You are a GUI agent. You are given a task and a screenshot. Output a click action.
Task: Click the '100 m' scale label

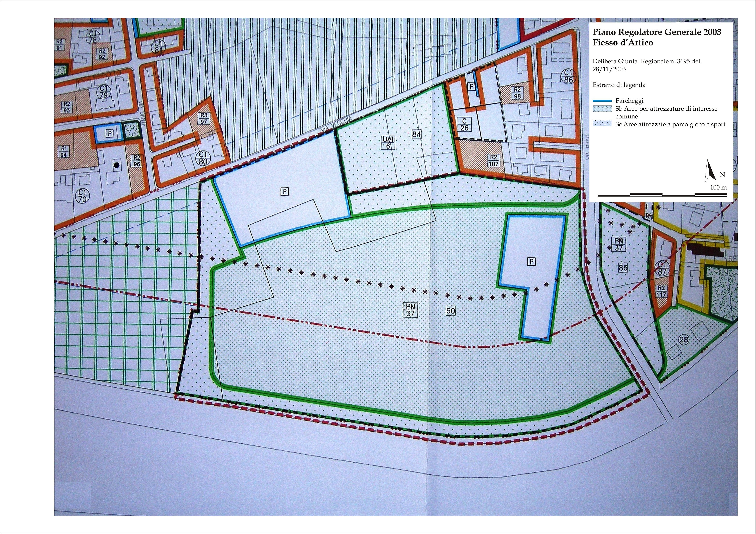click(x=719, y=188)
